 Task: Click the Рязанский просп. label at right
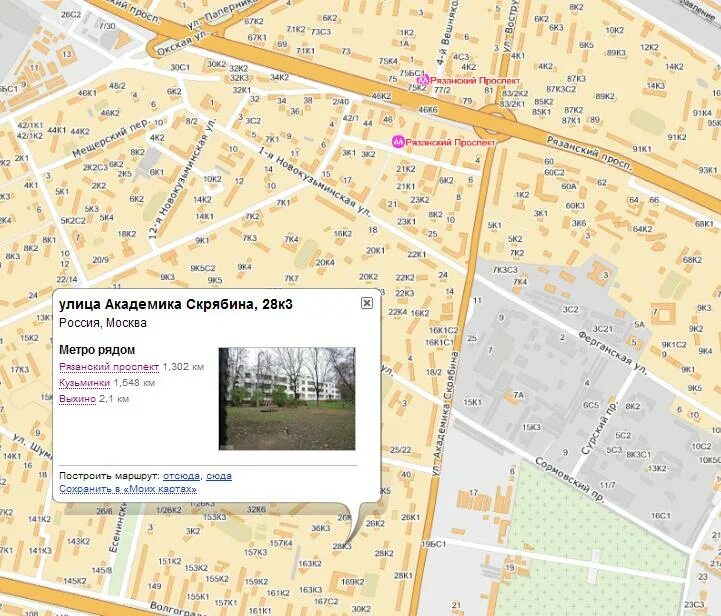pyautogui.click(x=589, y=154)
